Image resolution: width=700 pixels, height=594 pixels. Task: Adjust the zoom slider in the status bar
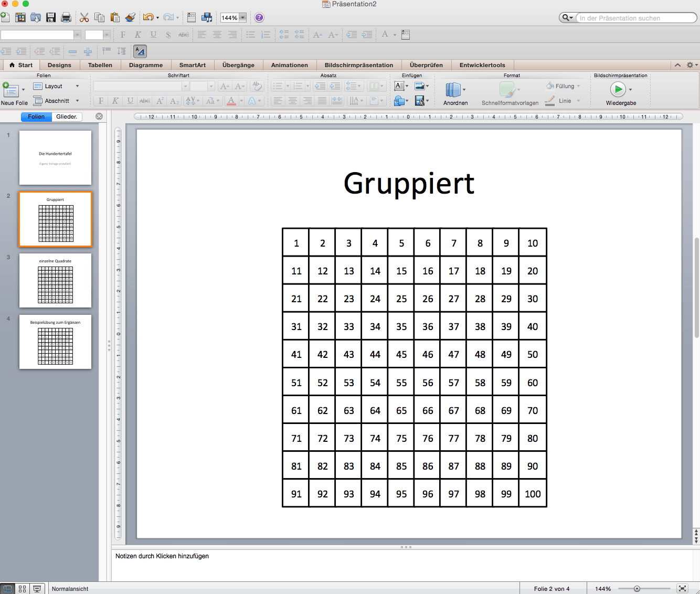click(637, 589)
